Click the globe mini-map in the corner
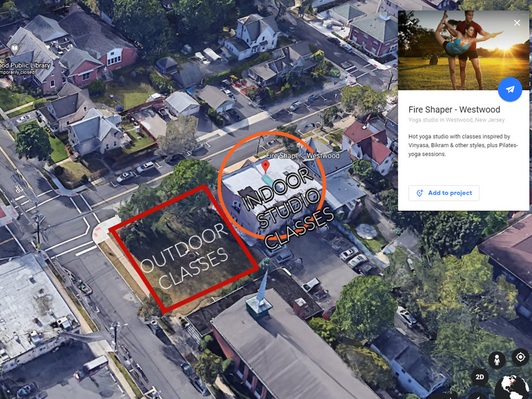Screen dimensions: 532x399 [x=513, y=387]
